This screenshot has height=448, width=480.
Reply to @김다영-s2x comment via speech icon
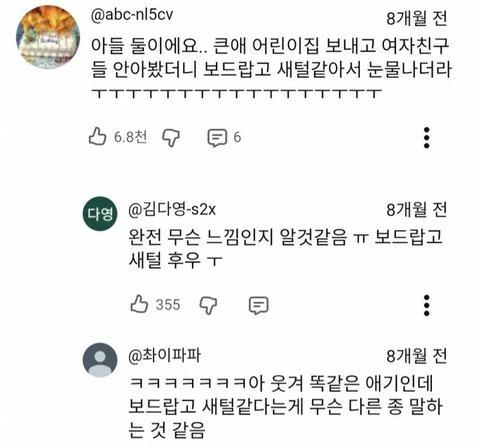(259, 305)
